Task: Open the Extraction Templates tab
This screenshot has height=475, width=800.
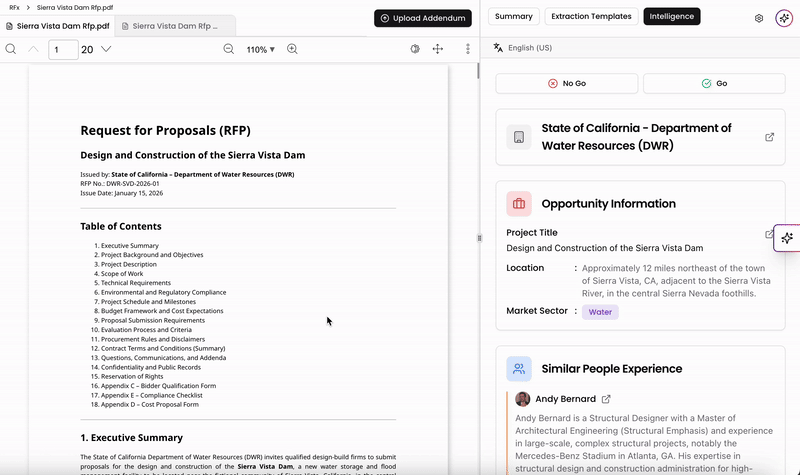Action: click(591, 16)
